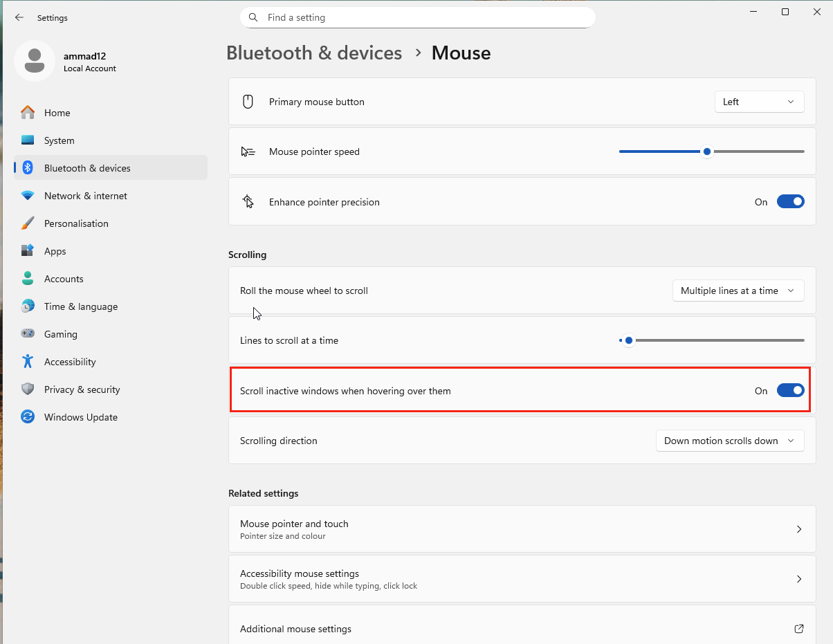Expand the Multiple lines at a time dropdown
This screenshot has width=833, height=644.
pos(738,291)
